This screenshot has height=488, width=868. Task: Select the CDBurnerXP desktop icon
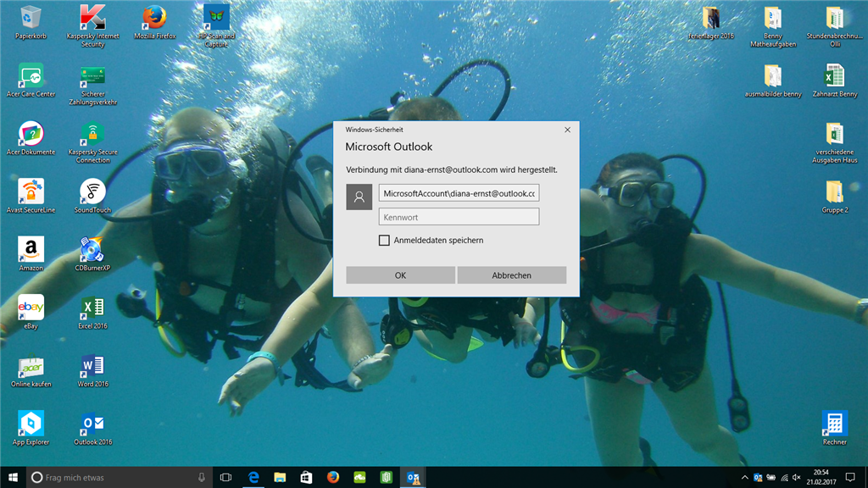[92, 254]
